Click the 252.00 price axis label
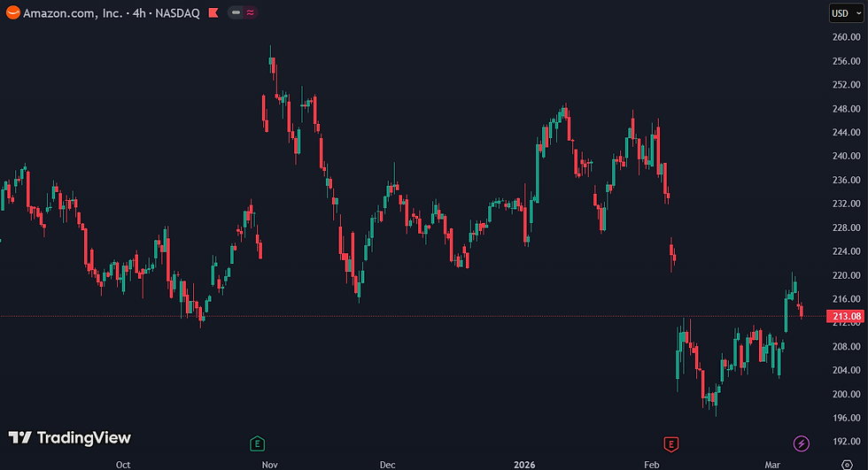Viewport: 868px width, 470px height. [847, 85]
